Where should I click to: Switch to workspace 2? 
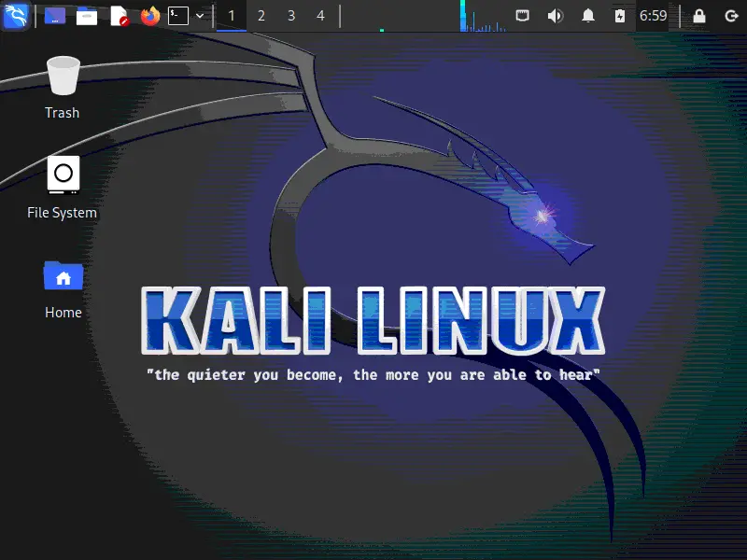(x=261, y=16)
